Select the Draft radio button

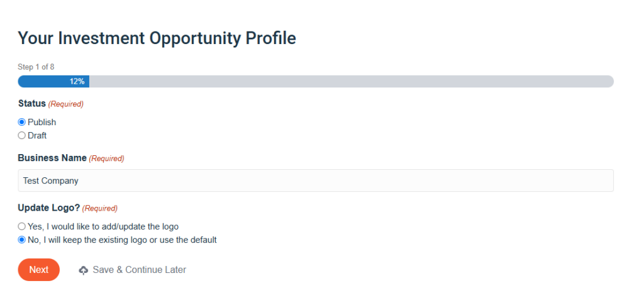point(22,136)
